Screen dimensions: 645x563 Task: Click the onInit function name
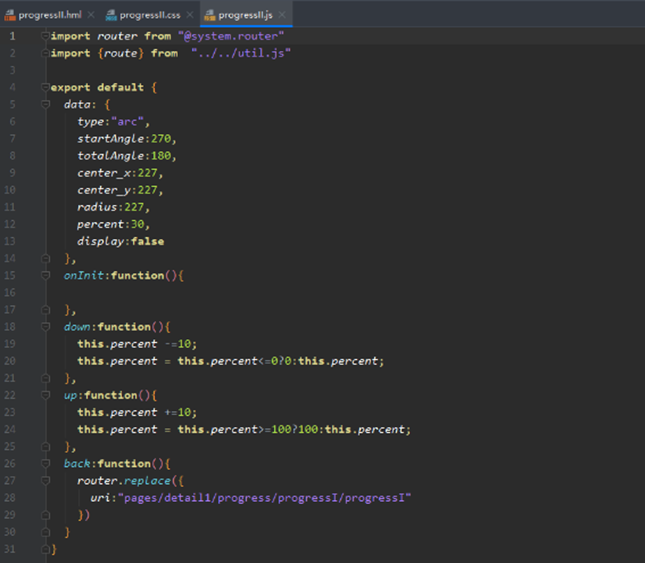(x=84, y=275)
